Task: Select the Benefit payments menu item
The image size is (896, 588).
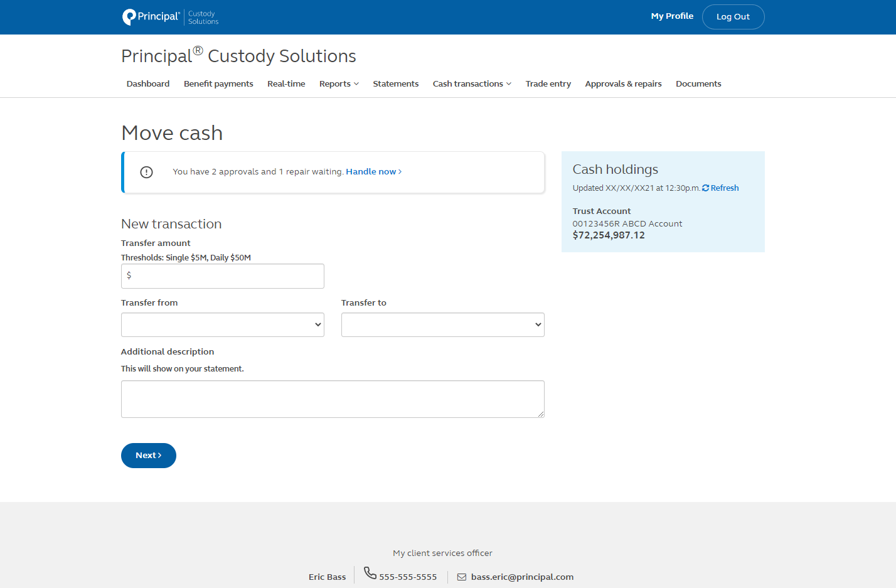Action: 218,83
